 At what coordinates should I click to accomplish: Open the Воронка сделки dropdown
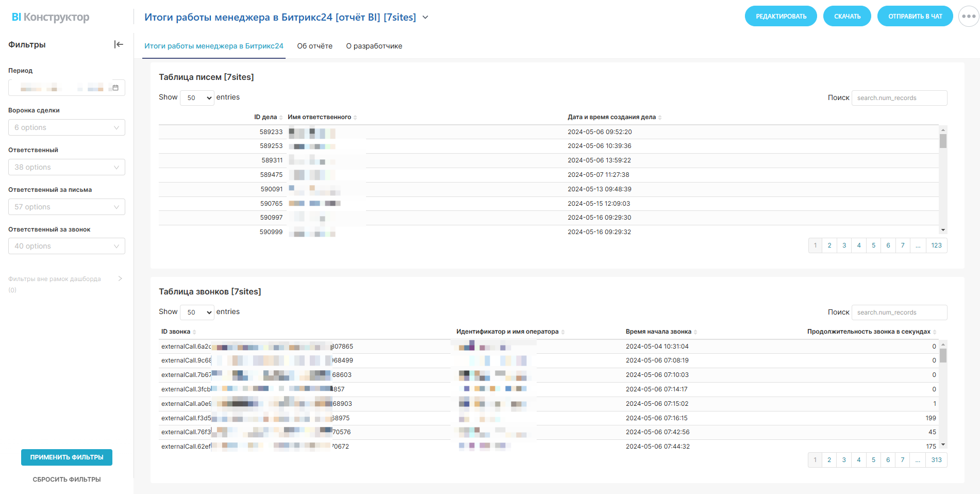coord(67,128)
